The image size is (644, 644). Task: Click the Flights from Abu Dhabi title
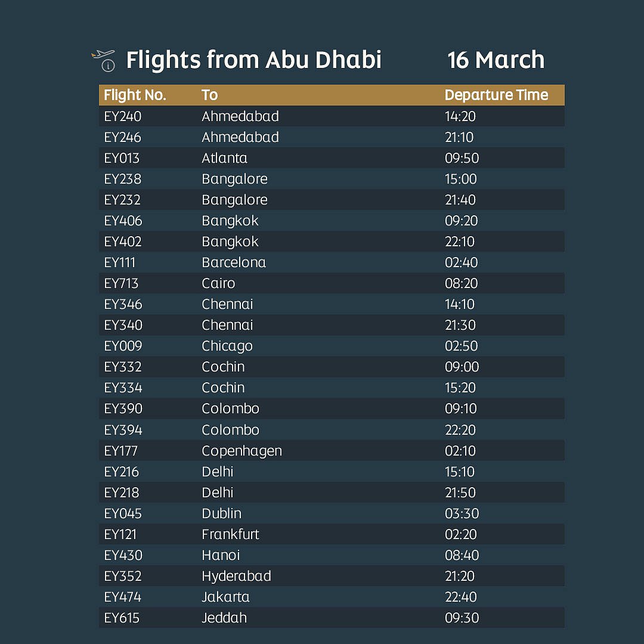tap(253, 60)
